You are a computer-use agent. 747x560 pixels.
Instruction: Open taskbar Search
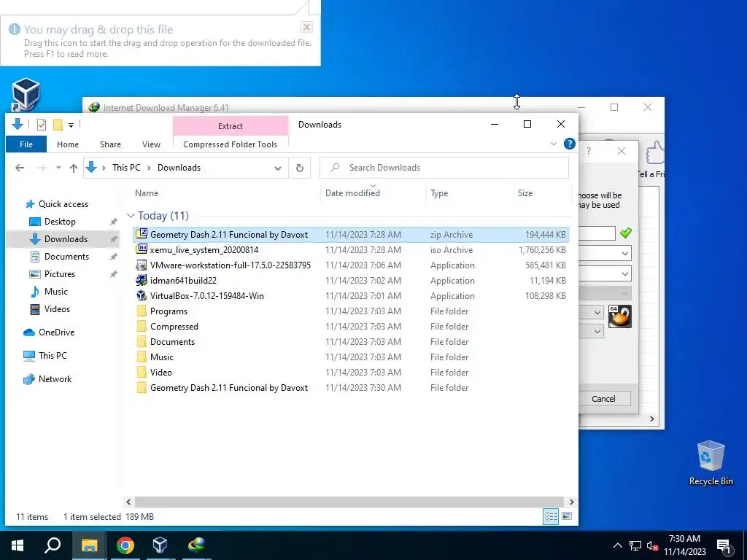[x=53, y=545]
